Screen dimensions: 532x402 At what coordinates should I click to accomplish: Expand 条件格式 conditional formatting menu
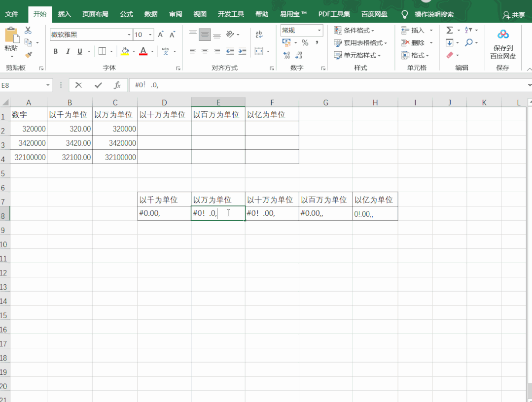[x=354, y=30]
